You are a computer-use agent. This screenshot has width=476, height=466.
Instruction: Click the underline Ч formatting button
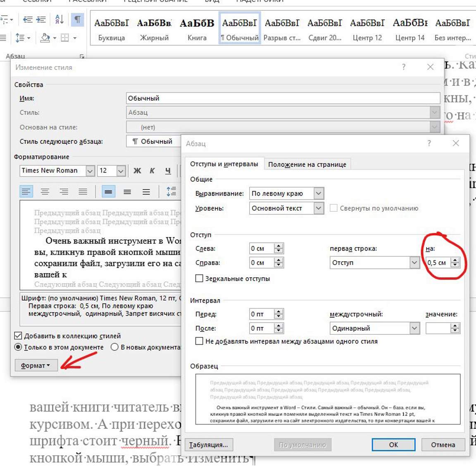point(168,170)
